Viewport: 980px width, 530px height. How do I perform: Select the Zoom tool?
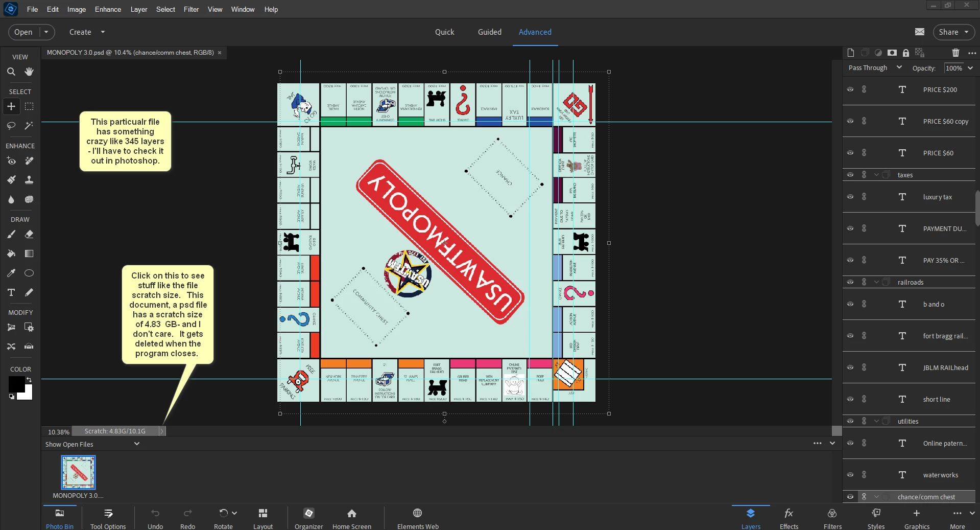(x=11, y=72)
